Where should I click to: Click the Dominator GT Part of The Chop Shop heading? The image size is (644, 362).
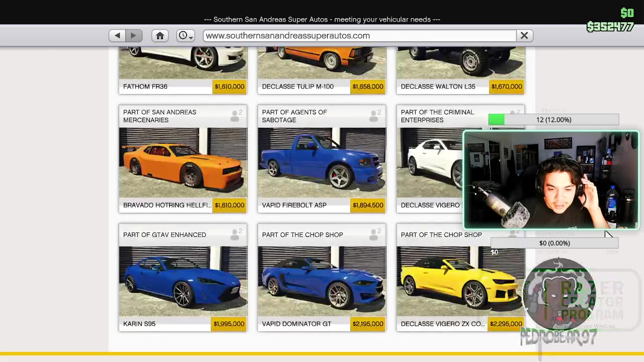pyautogui.click(x=302, y=235)
